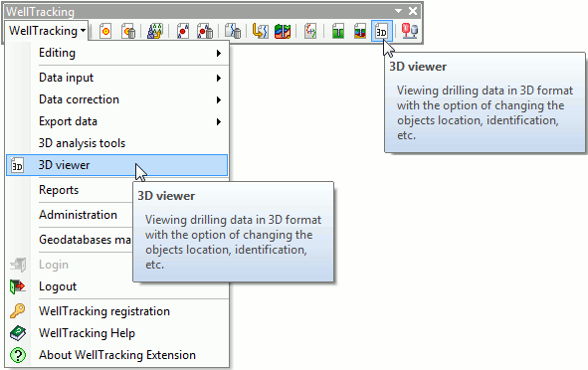This screenshot has width=588, height=370.
Task: Click the document icon with red-green curved arrows
Action: 310,31
